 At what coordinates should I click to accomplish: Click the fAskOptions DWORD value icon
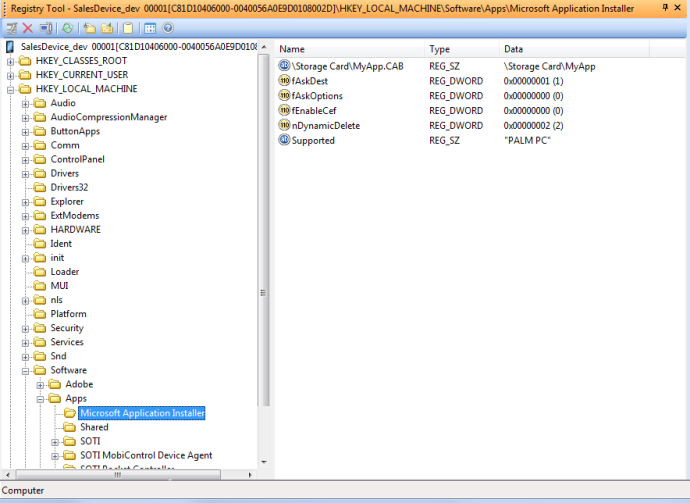click(284, 95)
